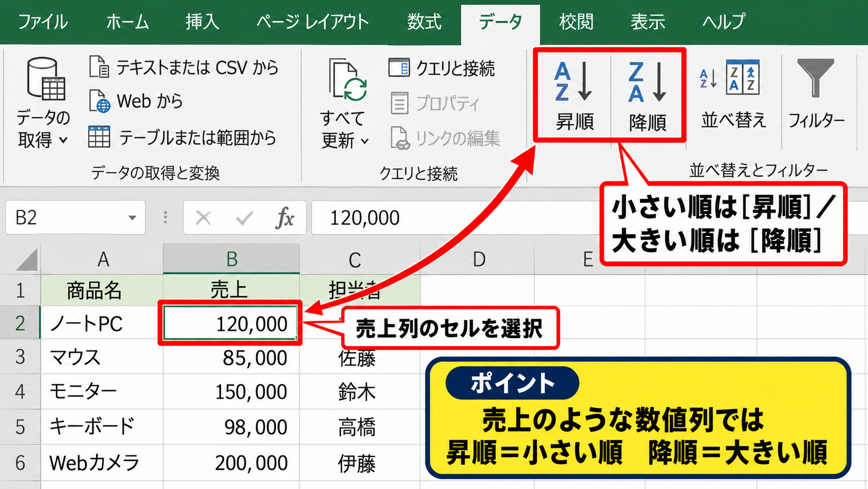Switch to the 数式 tab
The width and height of the screenshot is (868, 489).
pyautogui.click(x=424, y=22)
